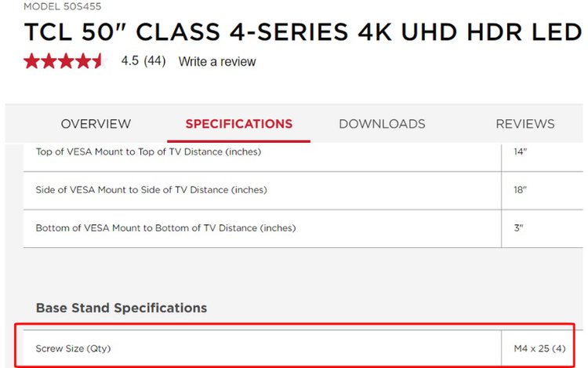
Task: Click the half-filled fifth star
Action: 99,61
